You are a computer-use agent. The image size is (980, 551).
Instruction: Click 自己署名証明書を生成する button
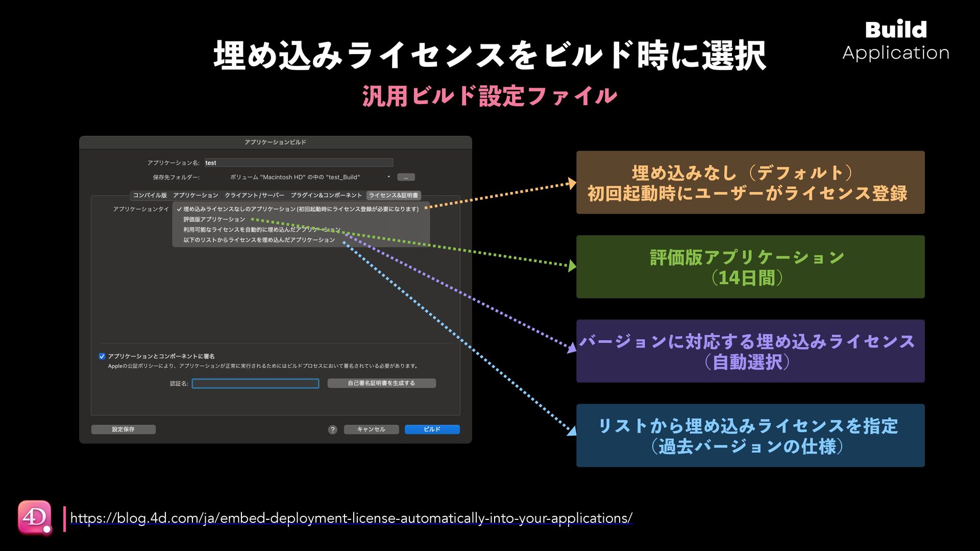381,383
